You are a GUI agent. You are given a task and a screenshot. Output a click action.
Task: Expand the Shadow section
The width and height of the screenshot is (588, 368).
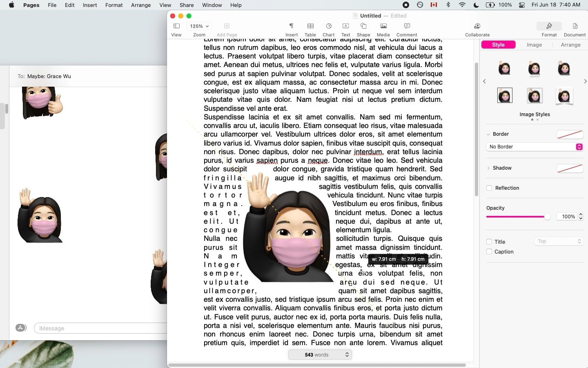coord(488,168)
